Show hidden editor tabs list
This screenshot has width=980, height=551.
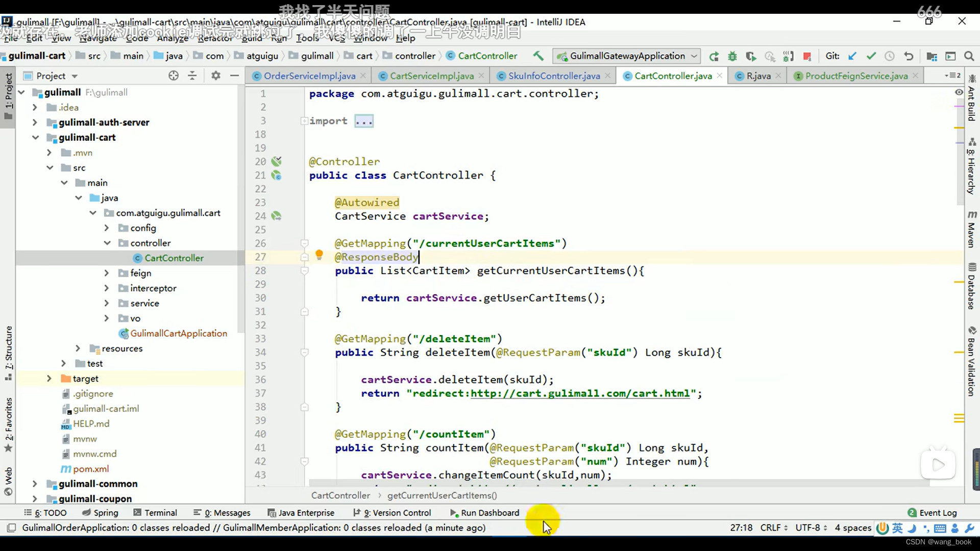tap(952, 76)
